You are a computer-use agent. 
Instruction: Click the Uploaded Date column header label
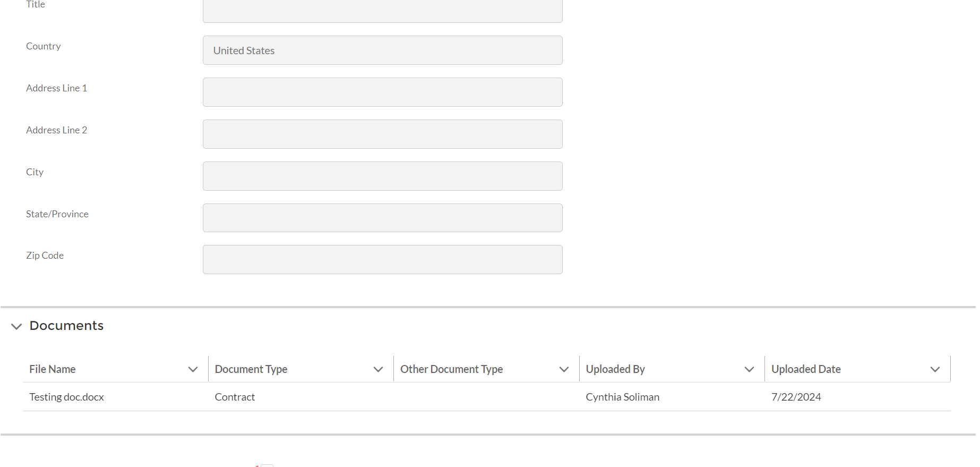(805, 369)
